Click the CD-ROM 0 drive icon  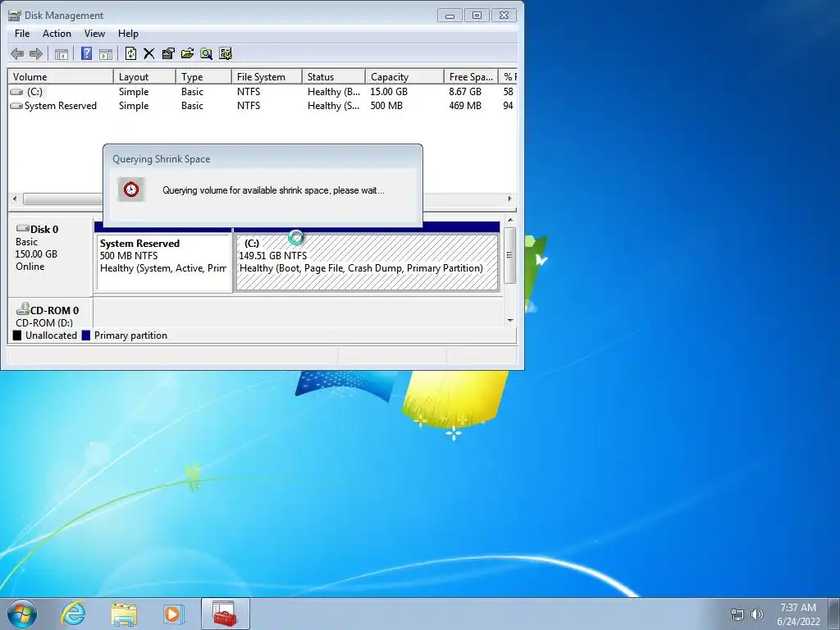click(x=22, y=309)
